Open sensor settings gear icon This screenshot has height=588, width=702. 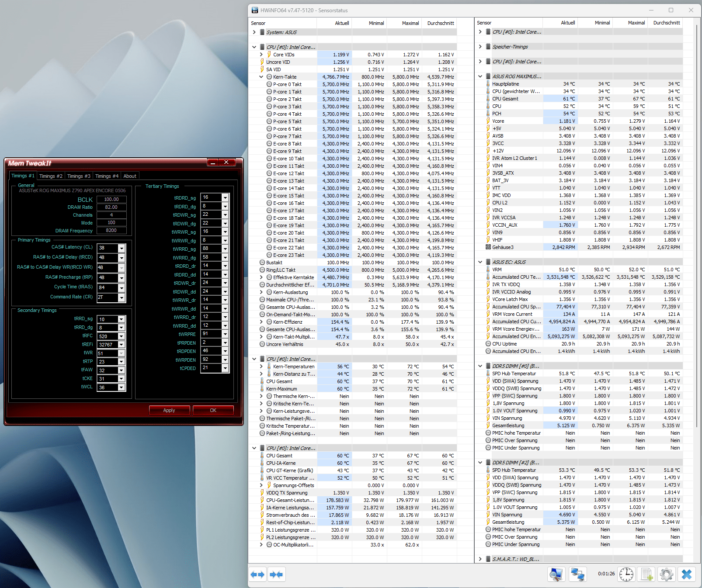click(x=666, y=574)
